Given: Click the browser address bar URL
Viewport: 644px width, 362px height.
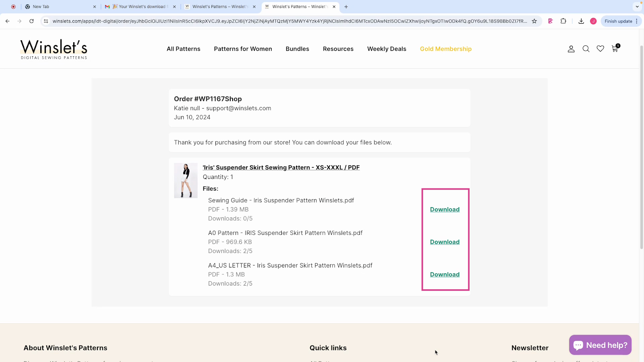Looking at the screenshot, I should click(x=290, y=21).
